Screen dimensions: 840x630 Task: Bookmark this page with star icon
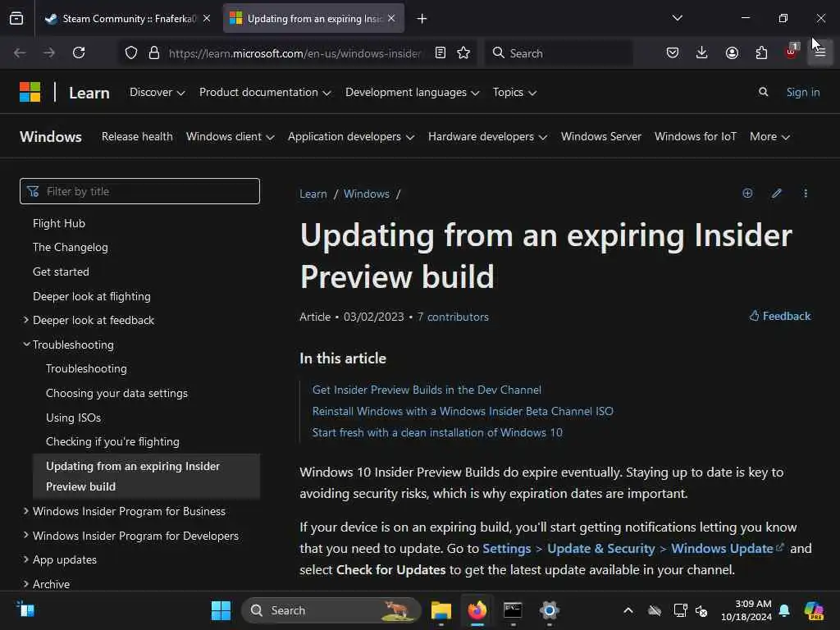[x=464, y=52]
